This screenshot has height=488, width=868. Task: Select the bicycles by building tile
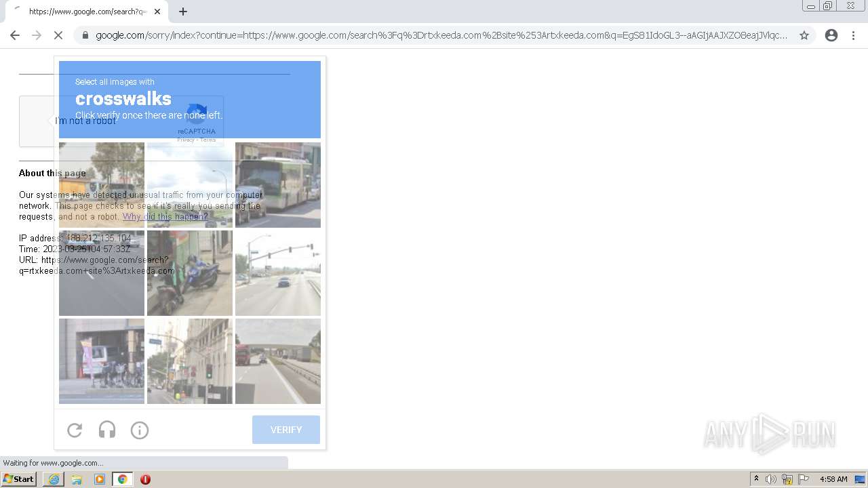tap(102, 361)
